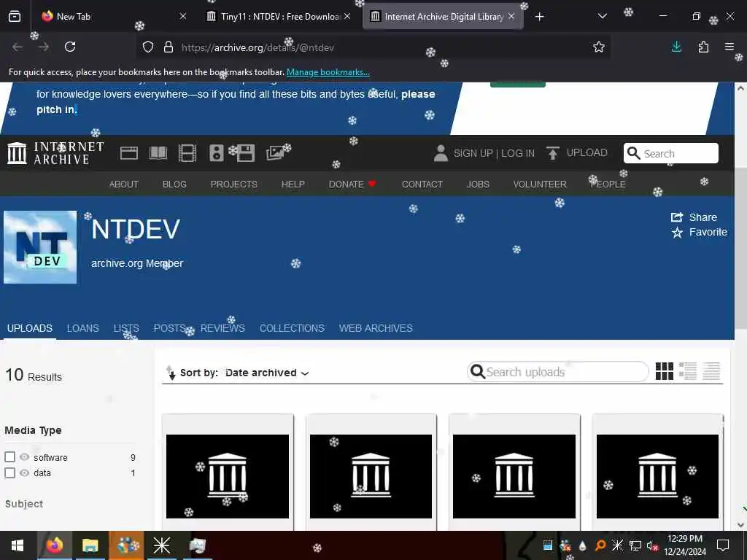Switch to the Lists tab
This screenshot has height=560, width=747.
tap(126, 328)
